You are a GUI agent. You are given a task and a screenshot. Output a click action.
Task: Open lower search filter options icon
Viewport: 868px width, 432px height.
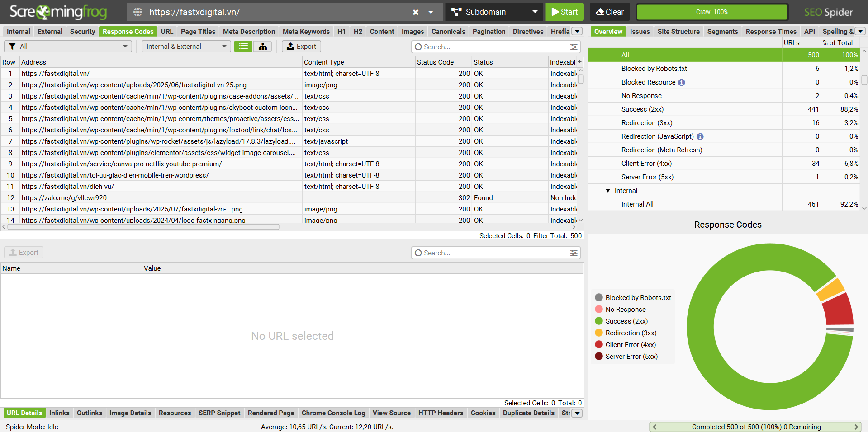(574, 253)
